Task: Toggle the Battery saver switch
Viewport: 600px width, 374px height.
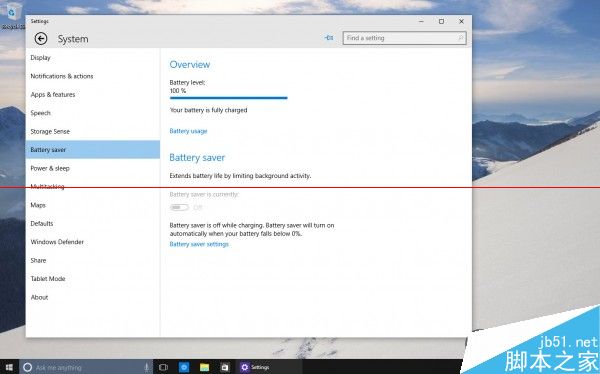Action: tap(179, 207)
